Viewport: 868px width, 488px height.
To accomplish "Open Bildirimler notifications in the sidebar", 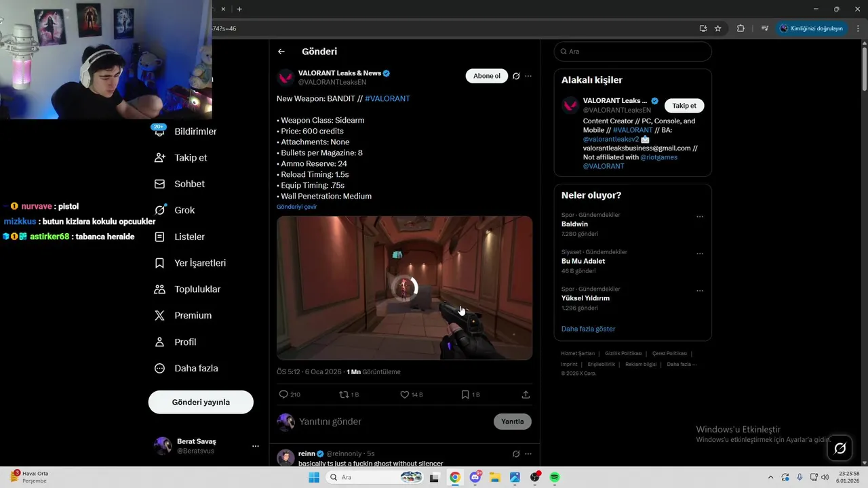I will pyautogui.click(x=186, y=131).
